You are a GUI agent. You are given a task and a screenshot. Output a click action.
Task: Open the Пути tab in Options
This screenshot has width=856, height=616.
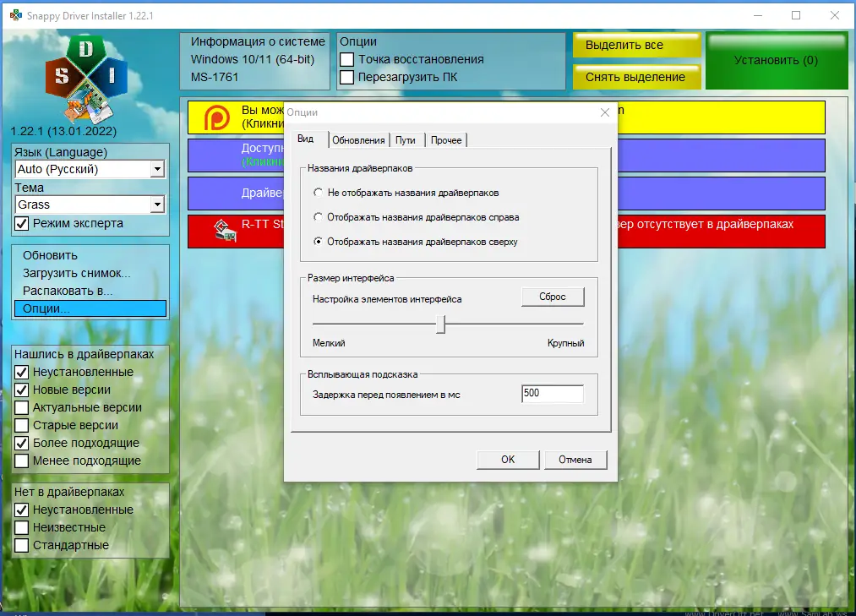(x=406, y=139)
